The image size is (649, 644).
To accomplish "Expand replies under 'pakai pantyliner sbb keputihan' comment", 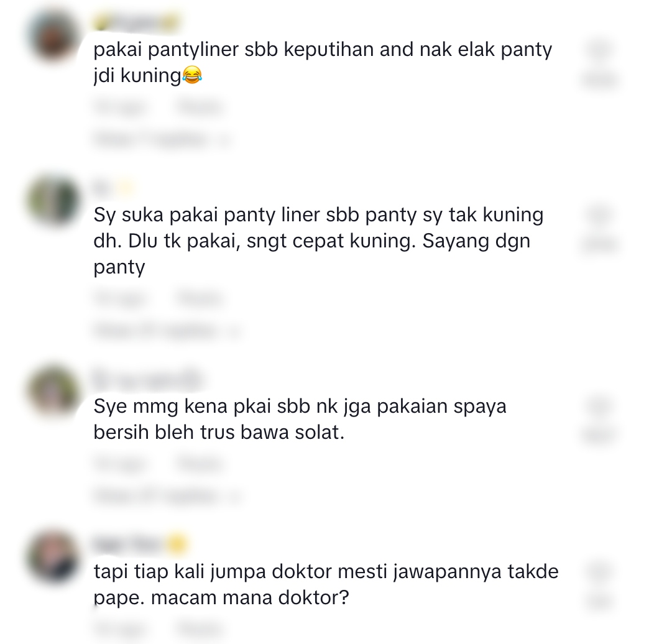I will [x=163, y=139].
